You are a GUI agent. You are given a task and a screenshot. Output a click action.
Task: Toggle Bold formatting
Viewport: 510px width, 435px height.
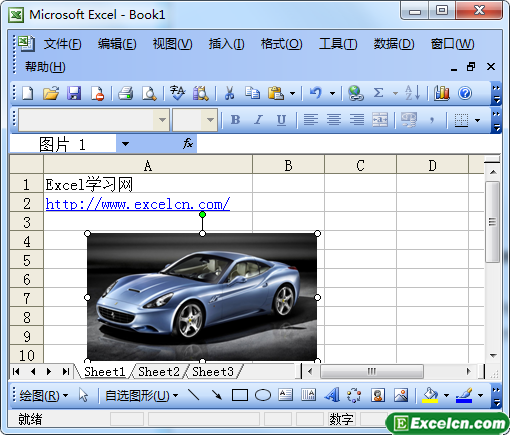(235, 120)
